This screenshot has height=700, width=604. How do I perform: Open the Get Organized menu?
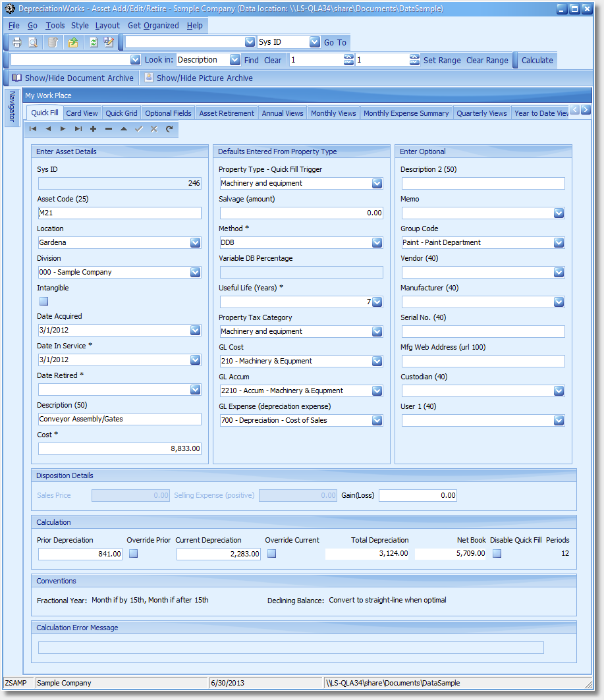pyautogui.click(x=153, y=26)
